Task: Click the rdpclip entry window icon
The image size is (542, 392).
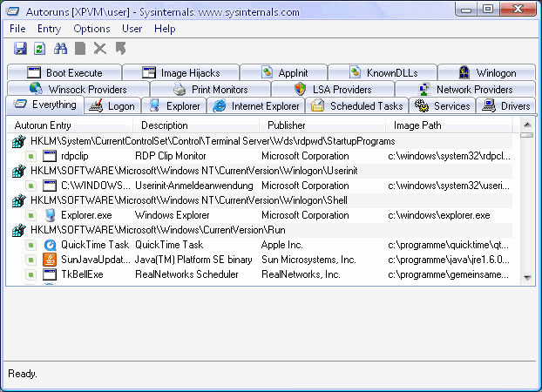Action: pos(50,156)
